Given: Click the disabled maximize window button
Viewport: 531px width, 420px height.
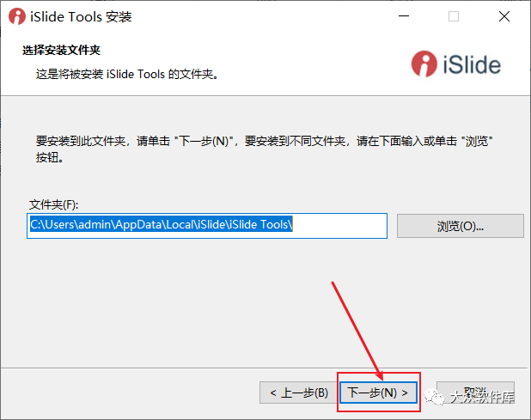Looking at the screenshot, I should [454, 16].
